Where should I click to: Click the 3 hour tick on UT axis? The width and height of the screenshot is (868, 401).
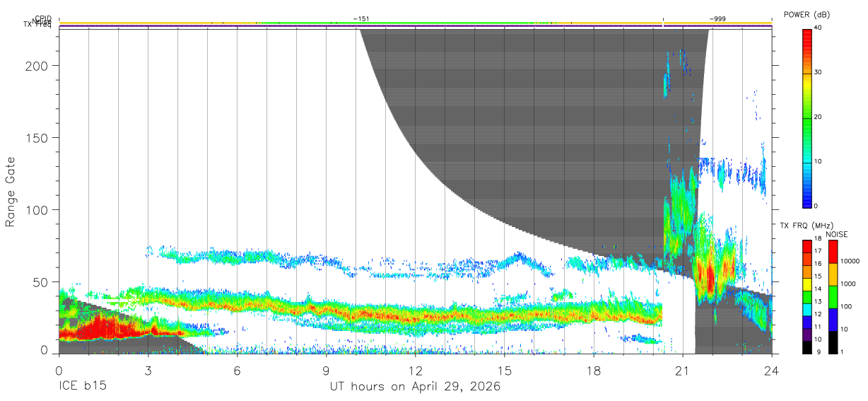tap(148, 371)
